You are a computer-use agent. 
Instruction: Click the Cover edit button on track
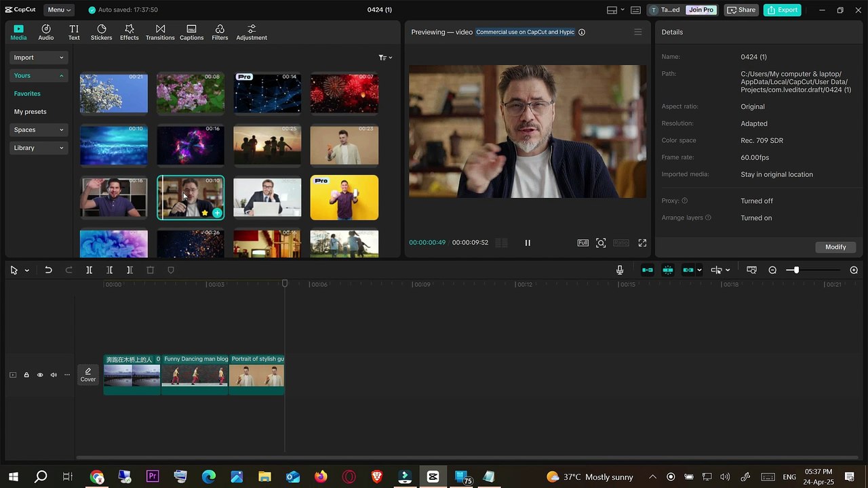pos(88,374)
